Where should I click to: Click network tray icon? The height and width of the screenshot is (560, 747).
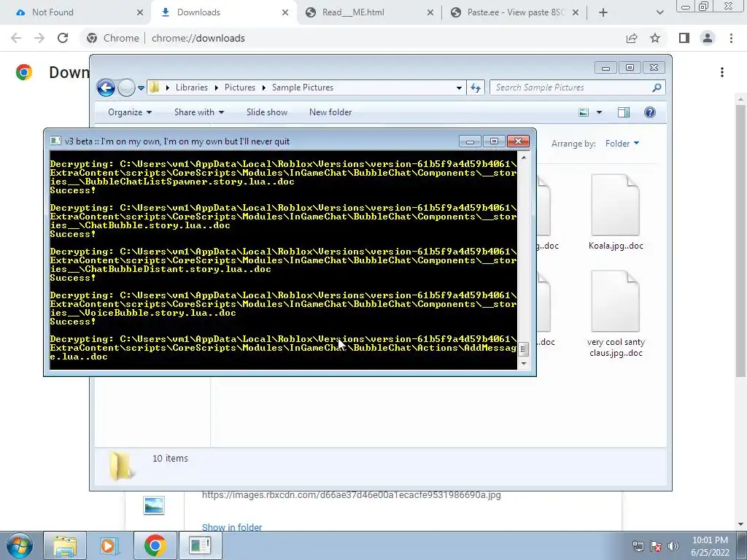[638, 546]
